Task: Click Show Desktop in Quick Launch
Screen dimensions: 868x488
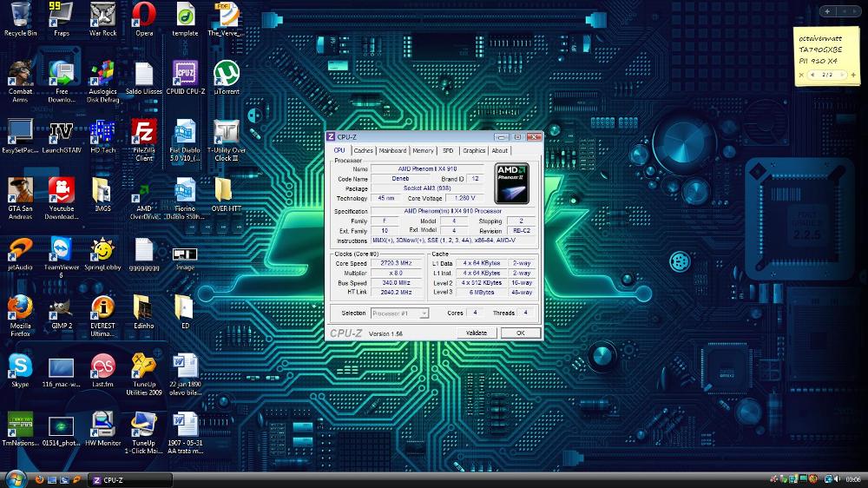Action: pyautogui.click(x=52, y=479)
